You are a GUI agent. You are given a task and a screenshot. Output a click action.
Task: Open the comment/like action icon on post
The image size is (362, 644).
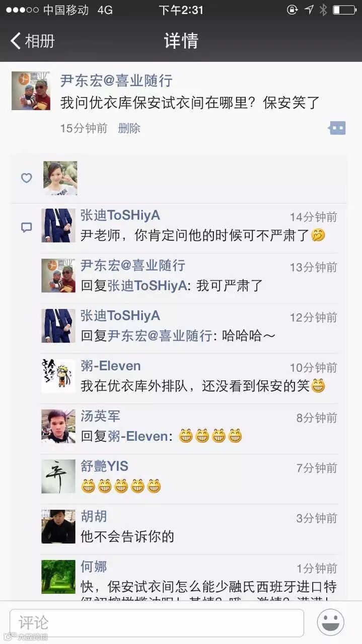click(337, 128)
